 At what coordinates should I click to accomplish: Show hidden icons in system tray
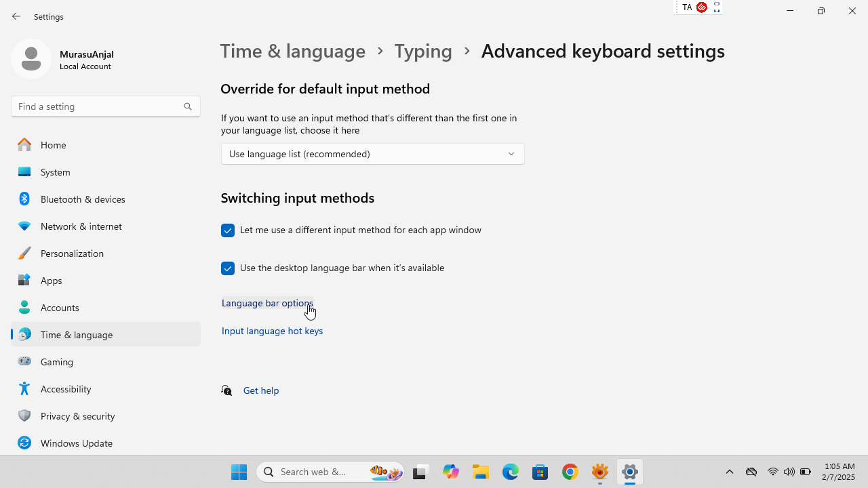point(730,472)
